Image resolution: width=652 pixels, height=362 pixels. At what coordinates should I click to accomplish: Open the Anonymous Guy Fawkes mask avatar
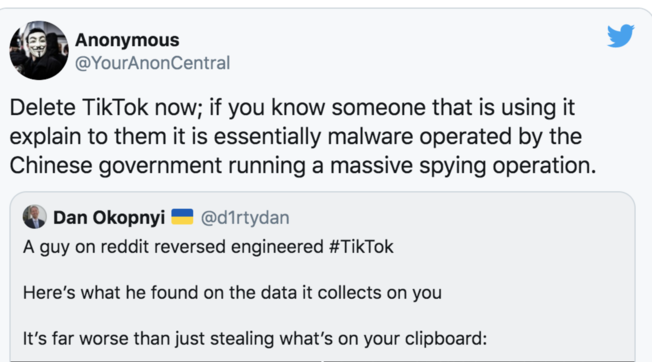[x=39, y=50]
